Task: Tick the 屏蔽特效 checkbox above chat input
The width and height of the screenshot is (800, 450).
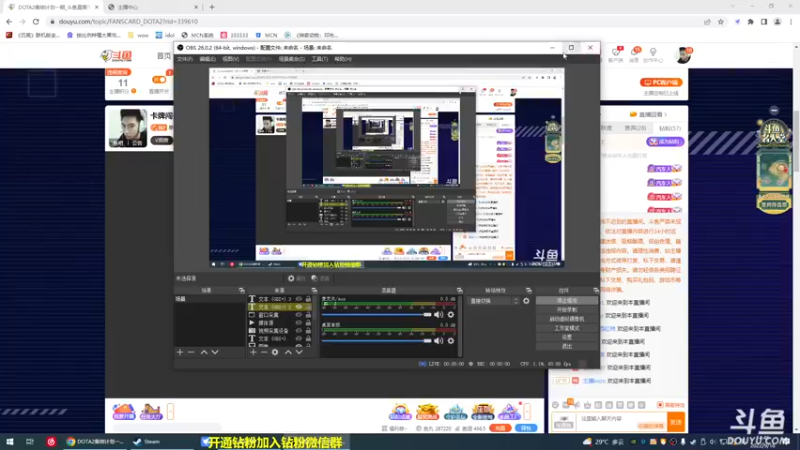Action: [660, 405]
